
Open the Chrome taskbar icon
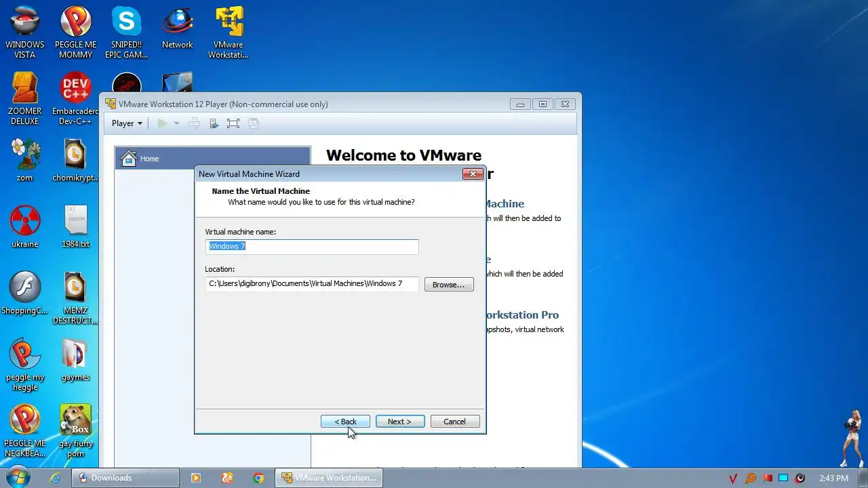[258, 478]
